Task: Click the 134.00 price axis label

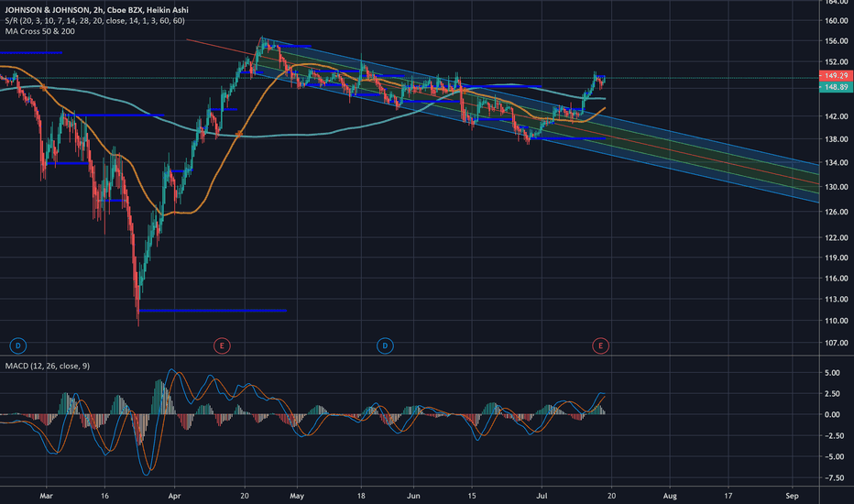Action: pyautogui.click(x=836, y=162)
